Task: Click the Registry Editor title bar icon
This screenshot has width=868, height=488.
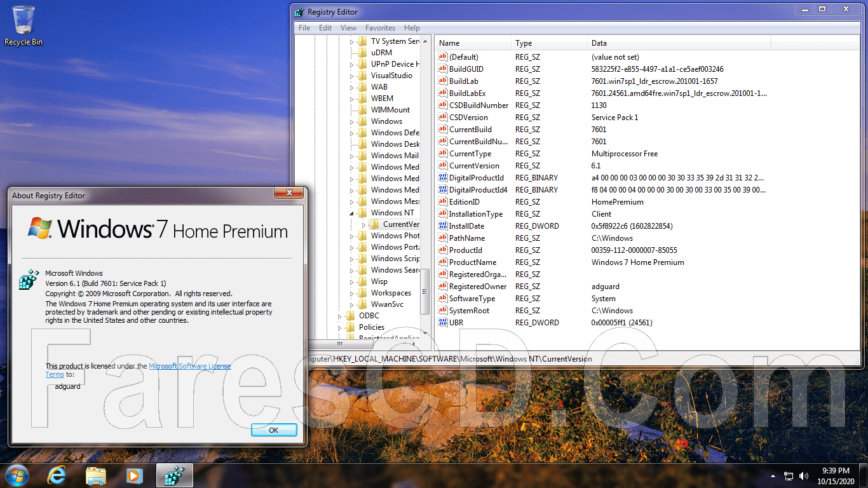Action: (x=300, y=11)
